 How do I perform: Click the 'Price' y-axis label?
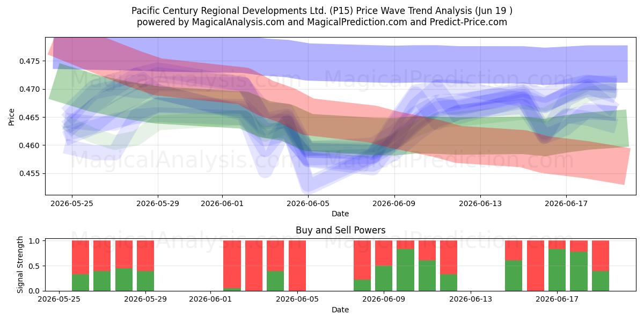pos(12,116)
